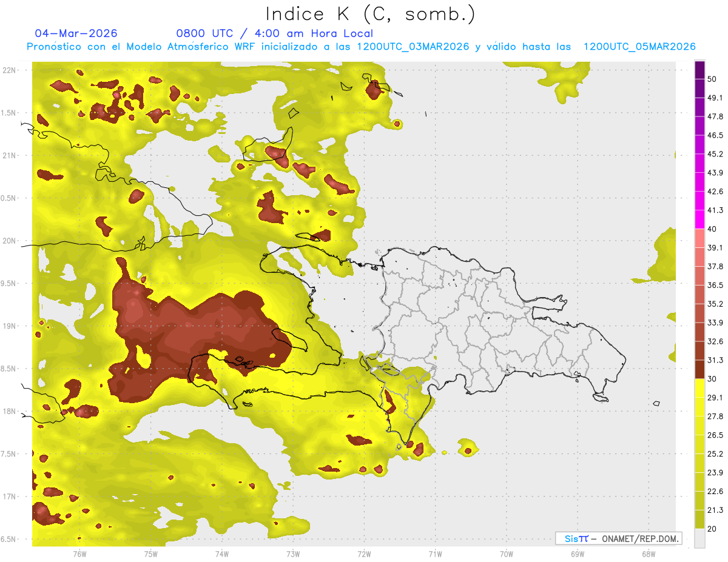The image size is (728, 562).
Task: Click the legend value '22.6'
Action: coord(715,492)
